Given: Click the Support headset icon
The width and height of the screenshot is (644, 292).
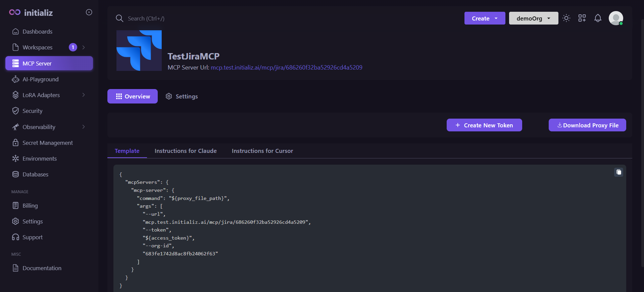Looking at the screenshot, I should click(x=15, y=237).
